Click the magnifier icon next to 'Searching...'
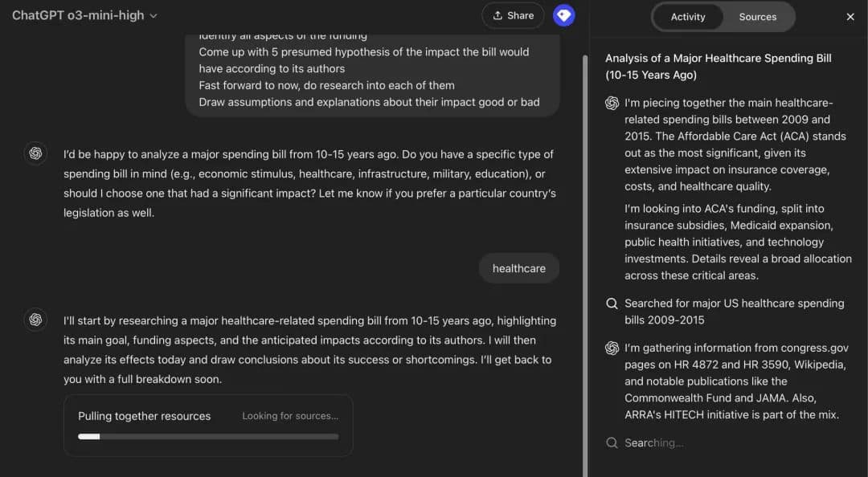The height and width of the screenshot is (477, 868). pyautogui.click(x=612, y=442)
